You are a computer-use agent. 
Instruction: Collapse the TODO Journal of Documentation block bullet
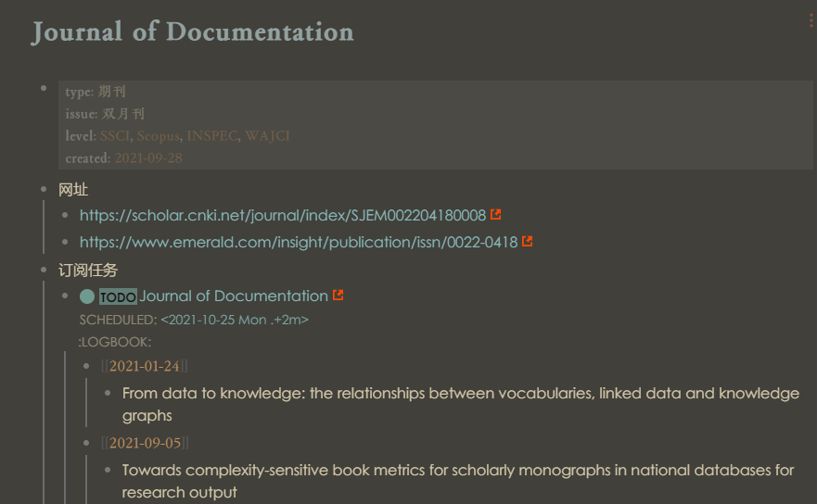[x=65, y=296]
